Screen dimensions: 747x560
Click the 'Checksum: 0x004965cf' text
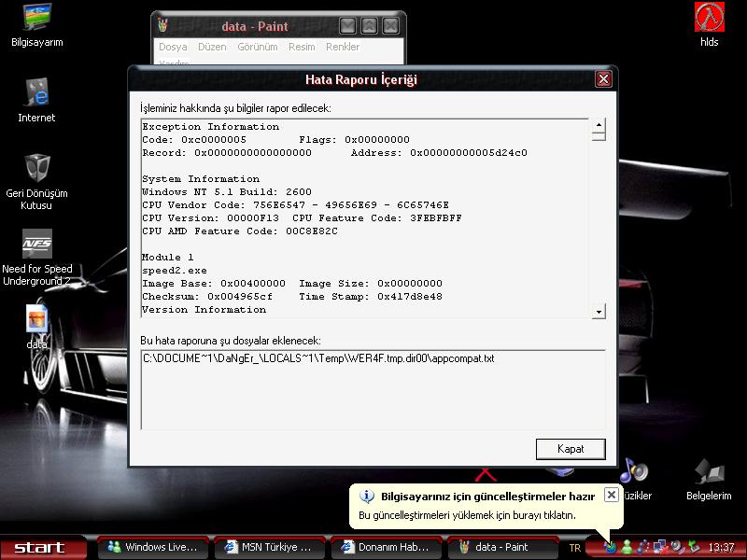[207, 297]
